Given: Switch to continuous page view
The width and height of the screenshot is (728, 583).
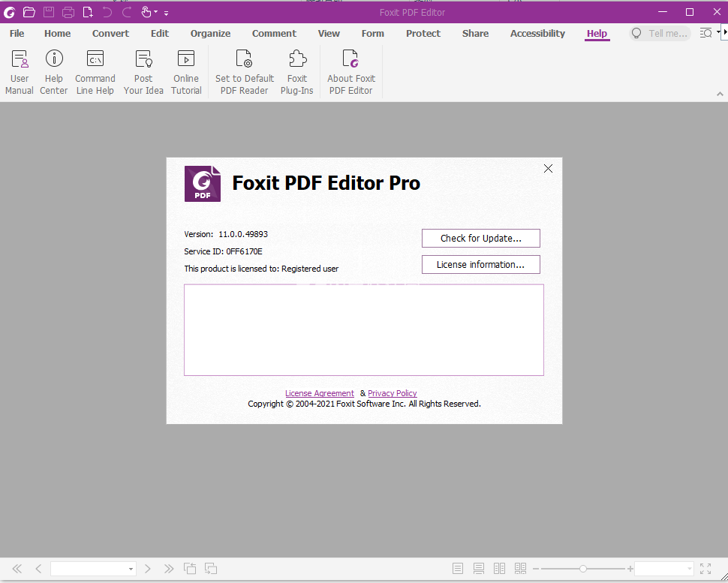Looking at the screenshot, I should point(479,569).
